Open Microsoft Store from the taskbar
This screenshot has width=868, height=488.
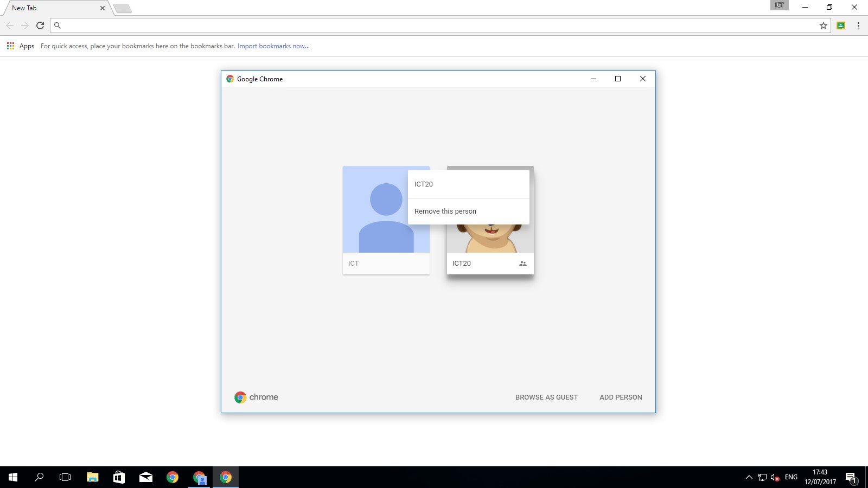[118, 478]
